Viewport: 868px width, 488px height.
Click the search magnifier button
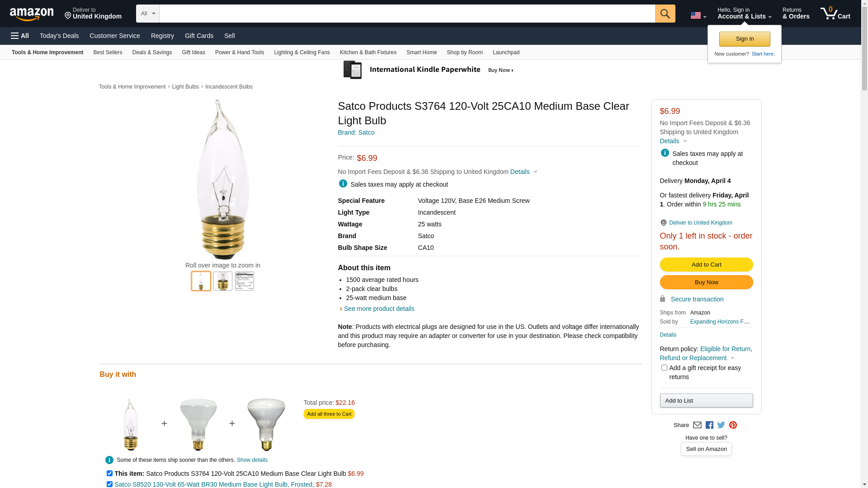(x=665, y=14)
